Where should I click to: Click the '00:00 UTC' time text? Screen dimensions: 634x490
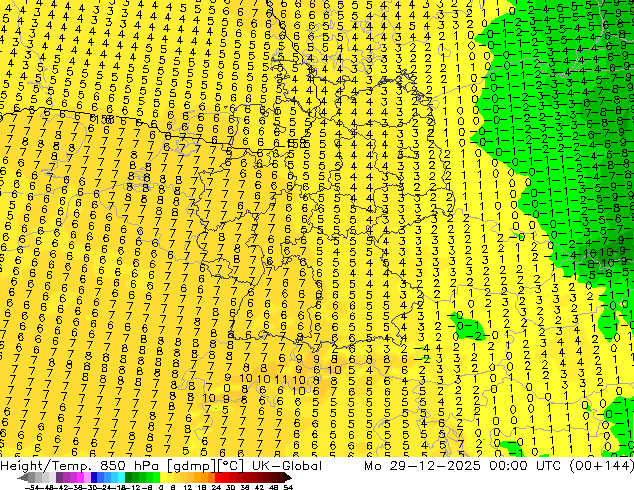[x=526, y=466]
